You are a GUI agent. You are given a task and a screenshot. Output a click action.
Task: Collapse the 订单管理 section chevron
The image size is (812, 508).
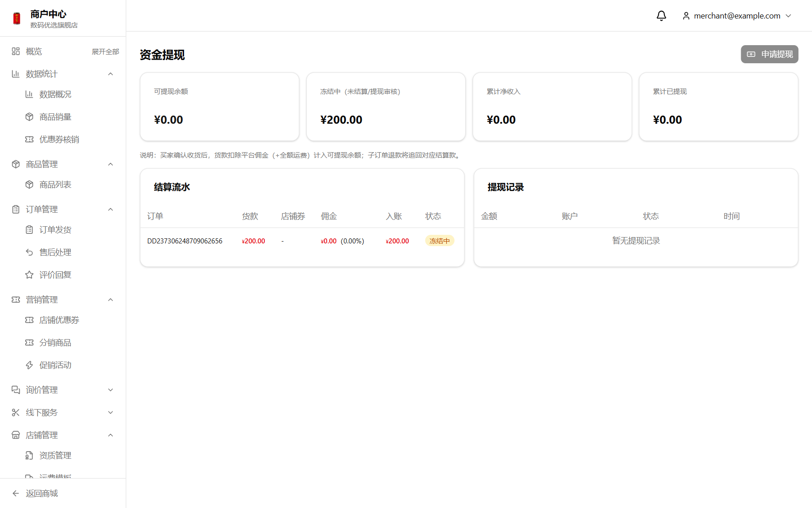(111, 210)
